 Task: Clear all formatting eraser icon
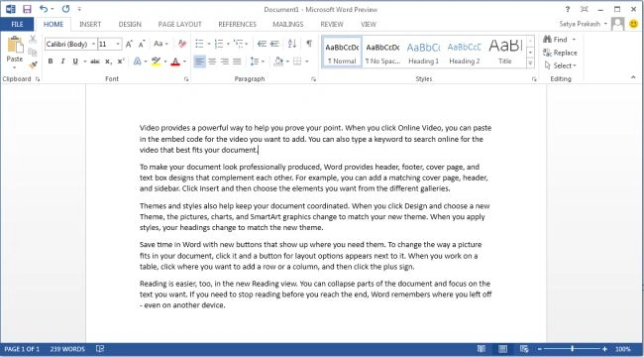tap(182, 44)
